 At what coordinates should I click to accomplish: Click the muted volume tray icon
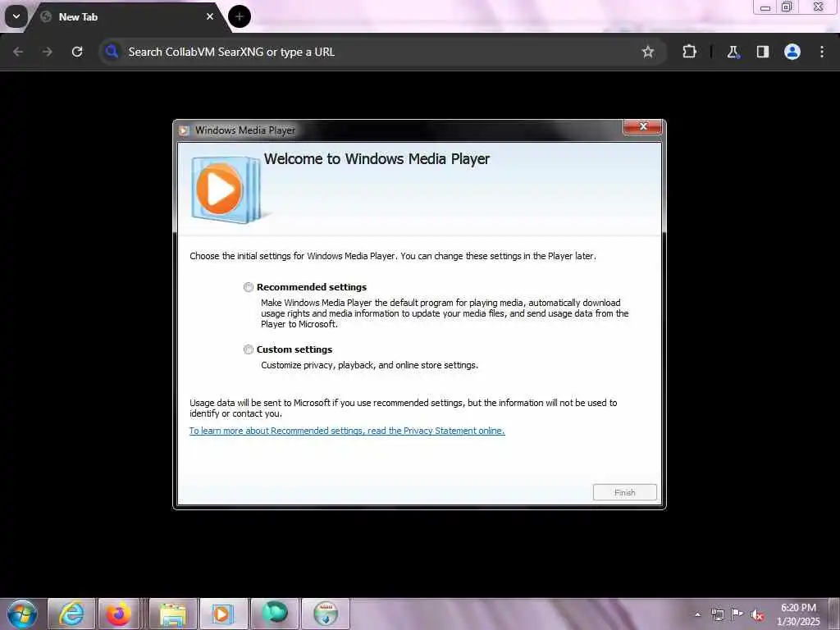pyautogui.click(x=757, y=615)
